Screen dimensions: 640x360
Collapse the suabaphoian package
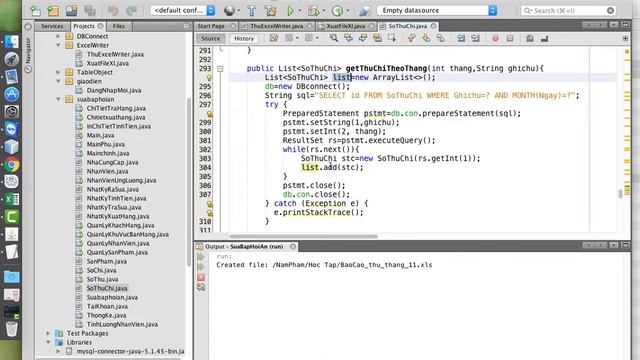[58, 99]
